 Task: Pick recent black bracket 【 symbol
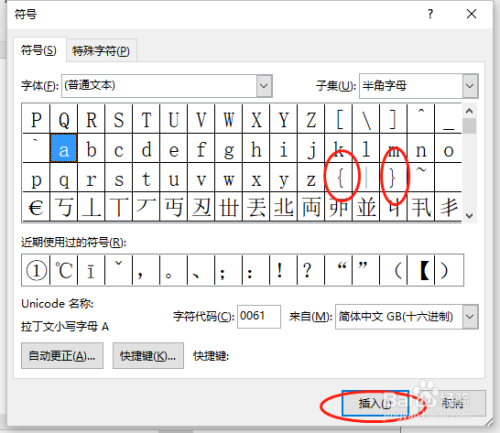(421, 270)
